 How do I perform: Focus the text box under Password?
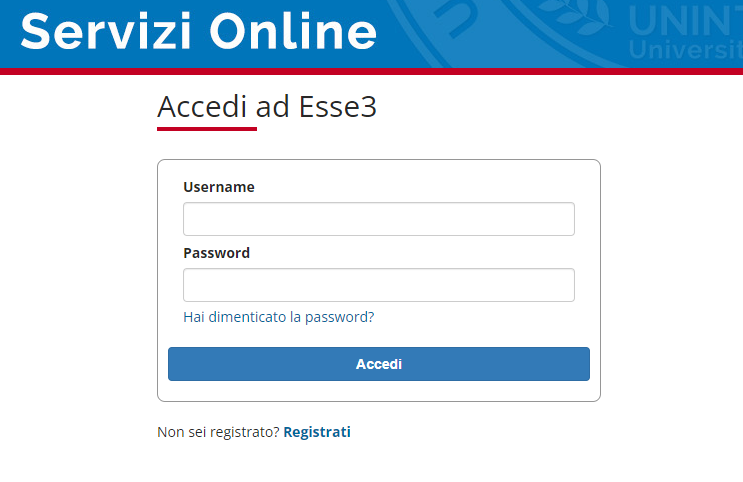379,285
